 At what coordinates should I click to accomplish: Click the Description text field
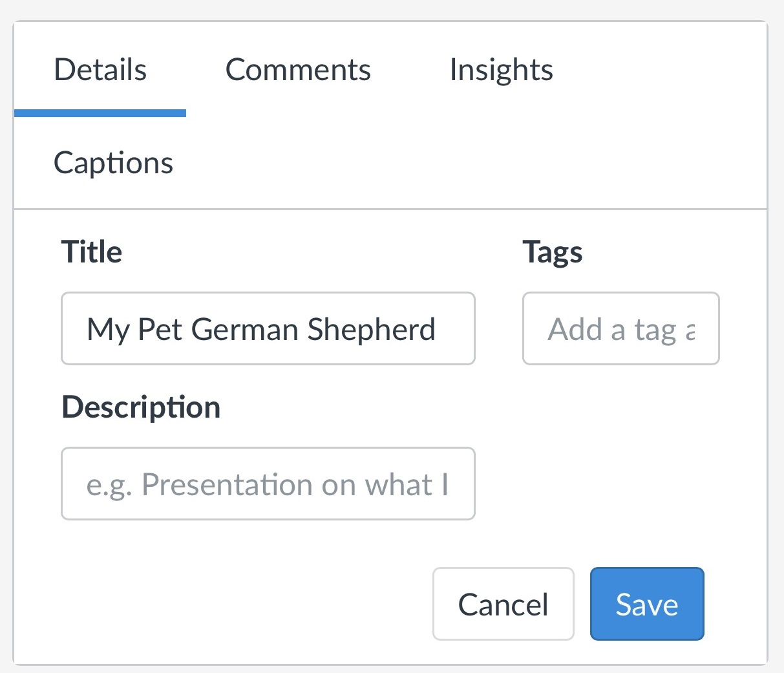coord(268,484)
